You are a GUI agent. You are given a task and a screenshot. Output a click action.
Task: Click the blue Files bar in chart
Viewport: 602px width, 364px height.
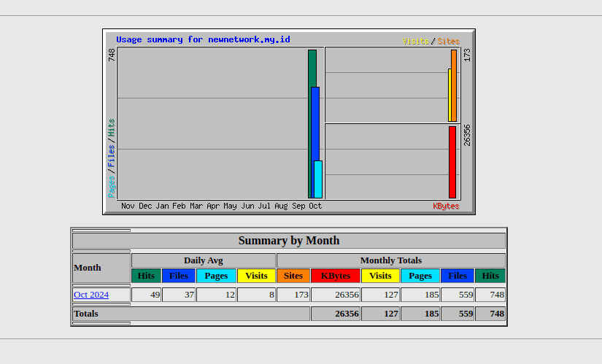tap(315, 124)
